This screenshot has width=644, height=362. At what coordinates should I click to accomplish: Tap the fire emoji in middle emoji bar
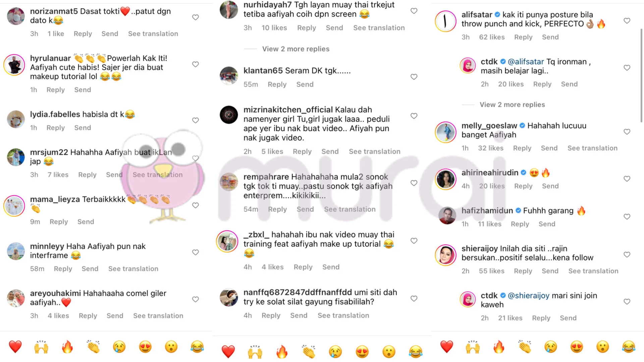coord(282,352)
